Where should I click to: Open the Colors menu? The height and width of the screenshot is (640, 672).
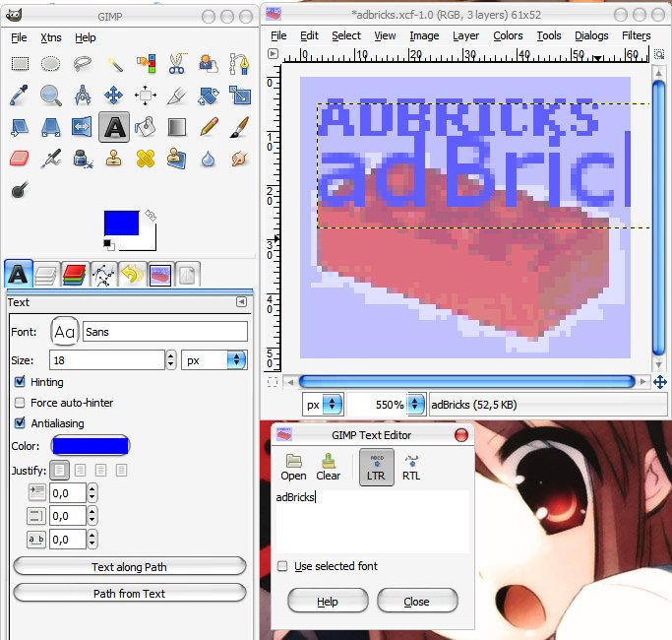point(508,35)
